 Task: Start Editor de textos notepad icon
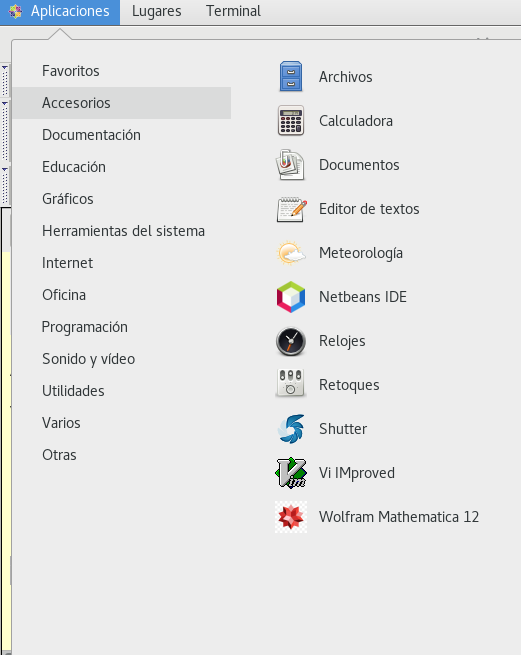292,209
